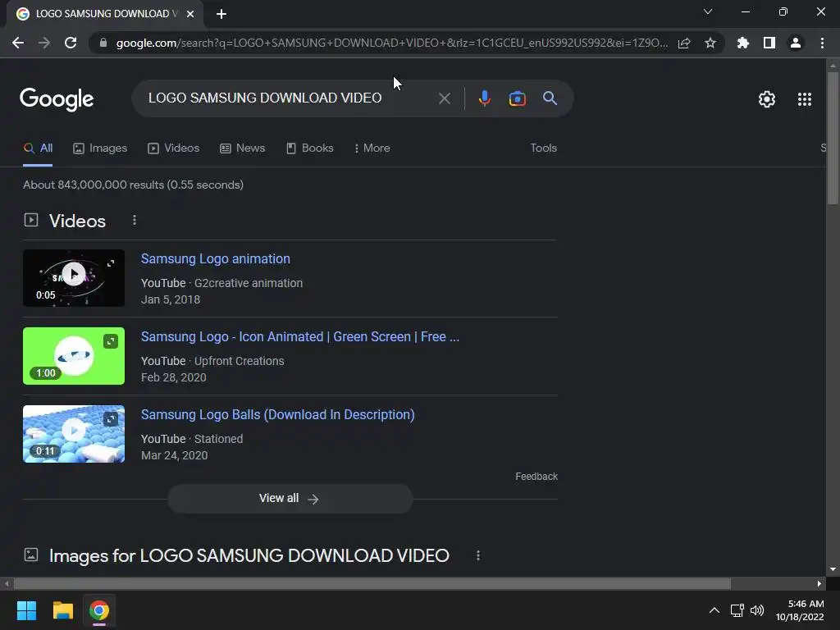Click the 'Jan 5, 2018' date text
This screenshot has height=630, width=840.
171,299
